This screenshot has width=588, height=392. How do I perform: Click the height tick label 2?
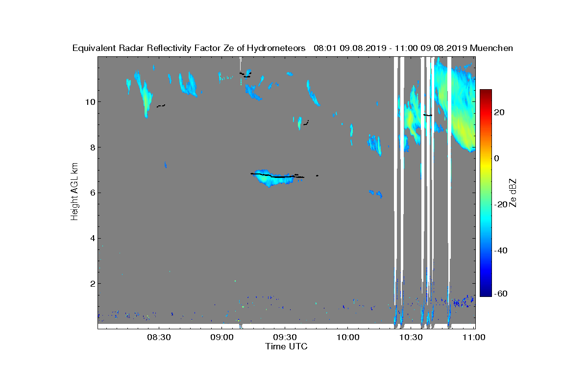92,284
